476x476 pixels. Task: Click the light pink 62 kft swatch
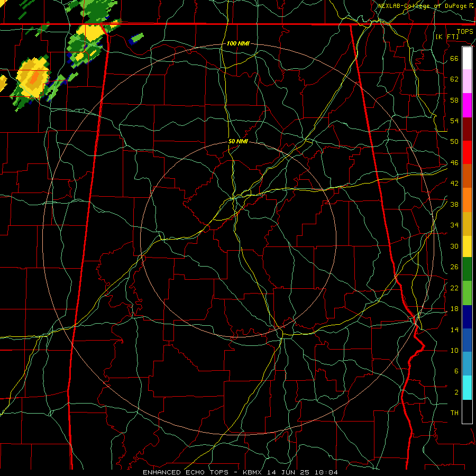(467, 81)
